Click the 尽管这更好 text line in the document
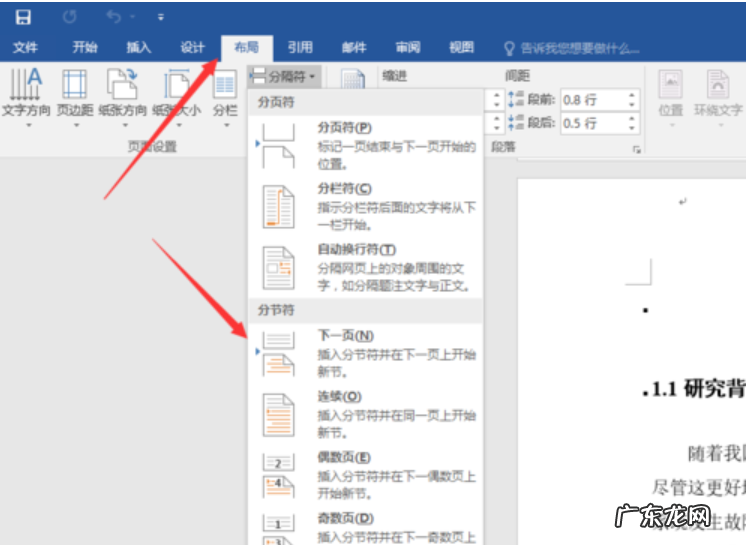This screenshot has width=749, height=545. [x=699, y=488]
